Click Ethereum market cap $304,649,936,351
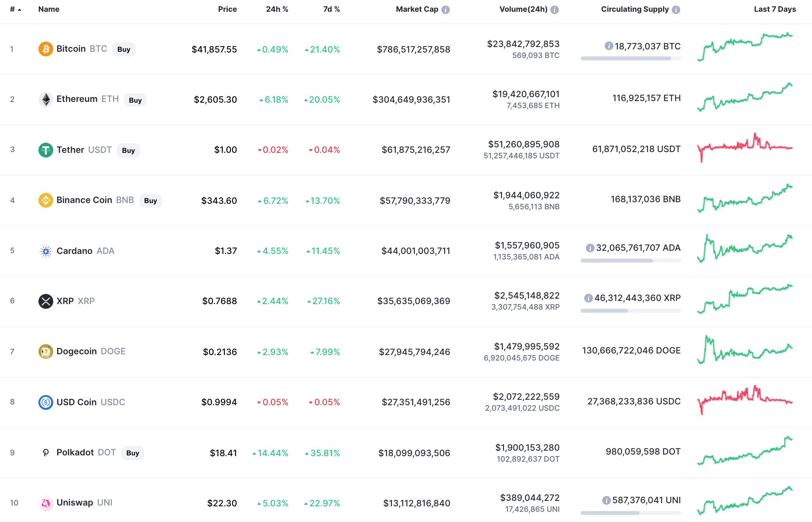812x522 pixels. point(411,100)
